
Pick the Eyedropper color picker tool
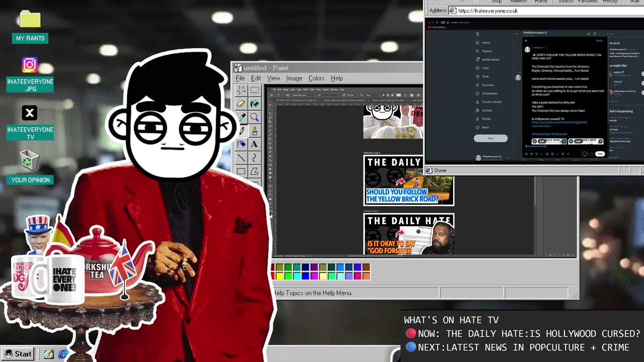pos(242,117)
